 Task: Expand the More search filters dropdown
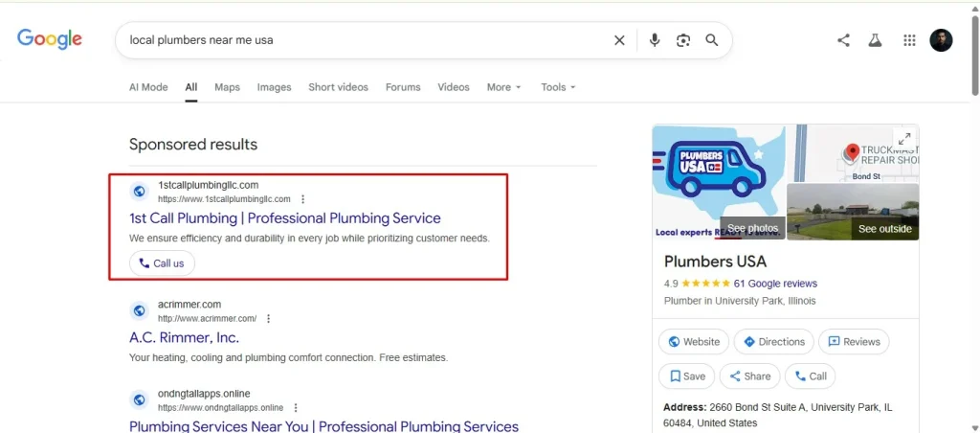point(503,87)
